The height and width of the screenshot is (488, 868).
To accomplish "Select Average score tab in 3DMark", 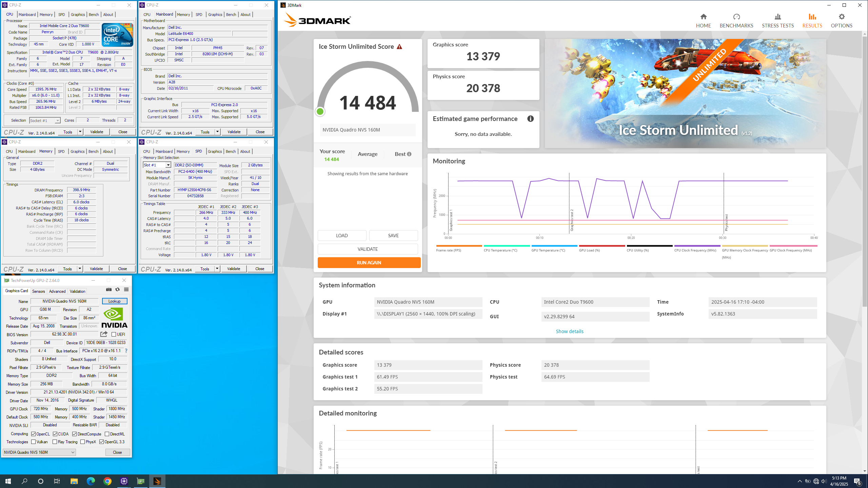I will tap(368, 154).
